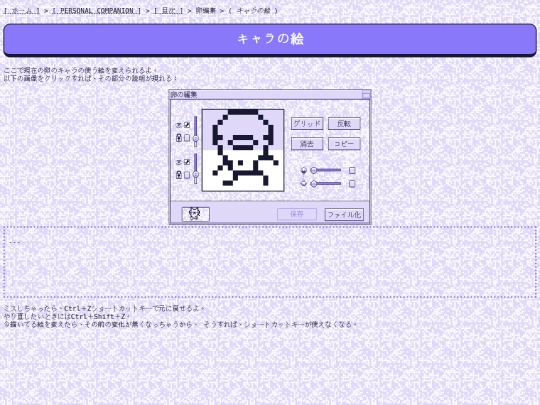Click the character preview thumbnail at window bottom
Viewport: 540px width, 405px height.
(x=195, y=214)
